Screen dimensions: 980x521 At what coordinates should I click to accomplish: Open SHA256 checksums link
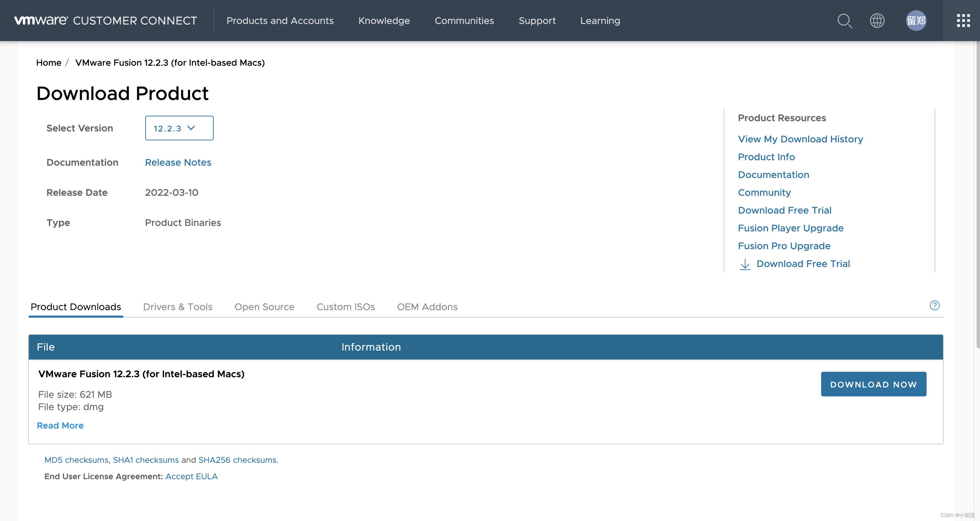coord(237,460)
